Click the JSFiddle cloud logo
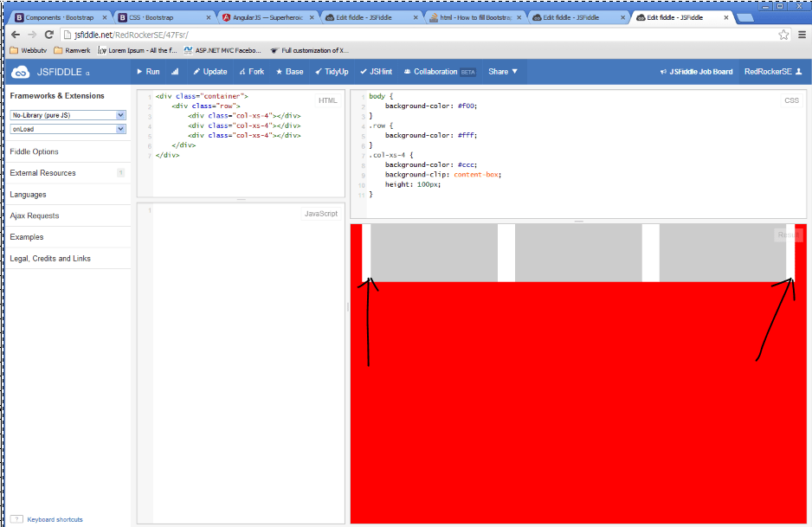The height and width of the screenshot is (527, 812). point(20,72)
